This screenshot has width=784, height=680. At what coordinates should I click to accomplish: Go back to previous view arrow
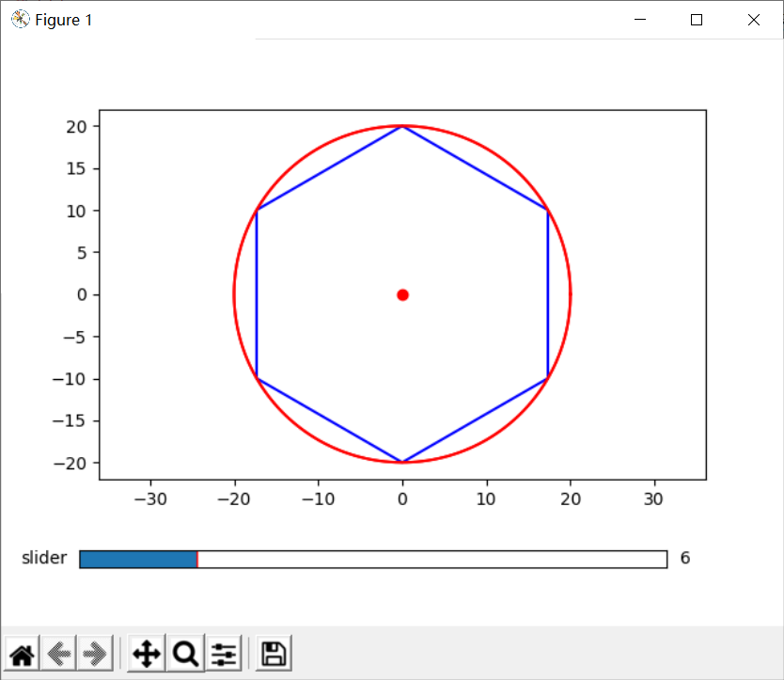(x=58, y=654)
